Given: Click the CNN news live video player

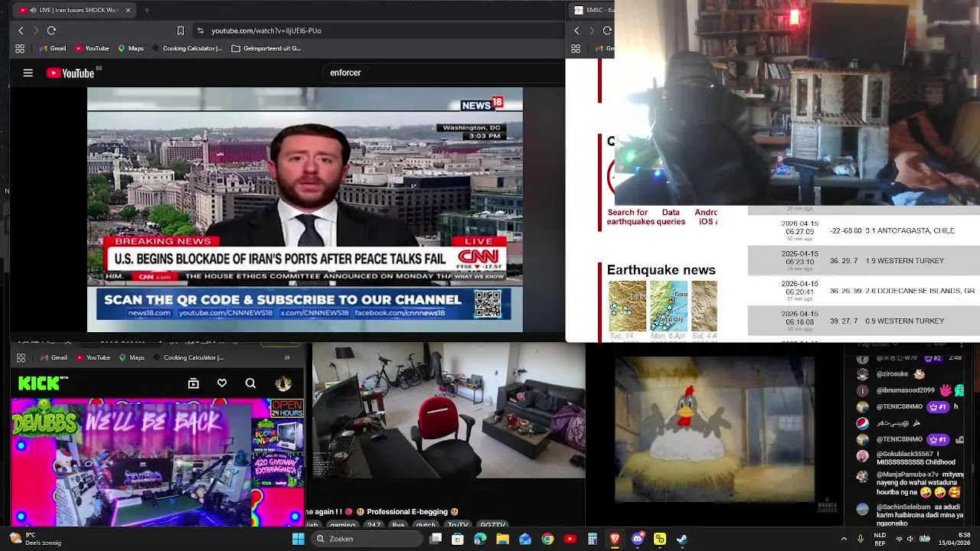Looking at the screenshot, I should 305,210.
